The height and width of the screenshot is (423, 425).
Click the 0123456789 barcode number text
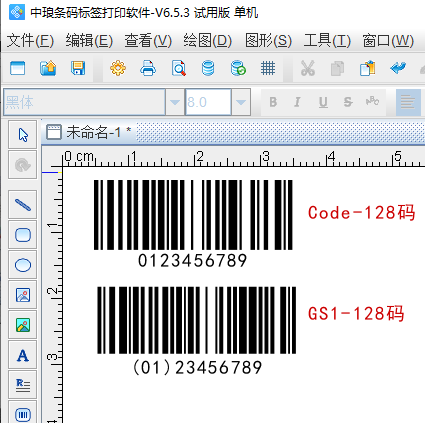[193, 261]
